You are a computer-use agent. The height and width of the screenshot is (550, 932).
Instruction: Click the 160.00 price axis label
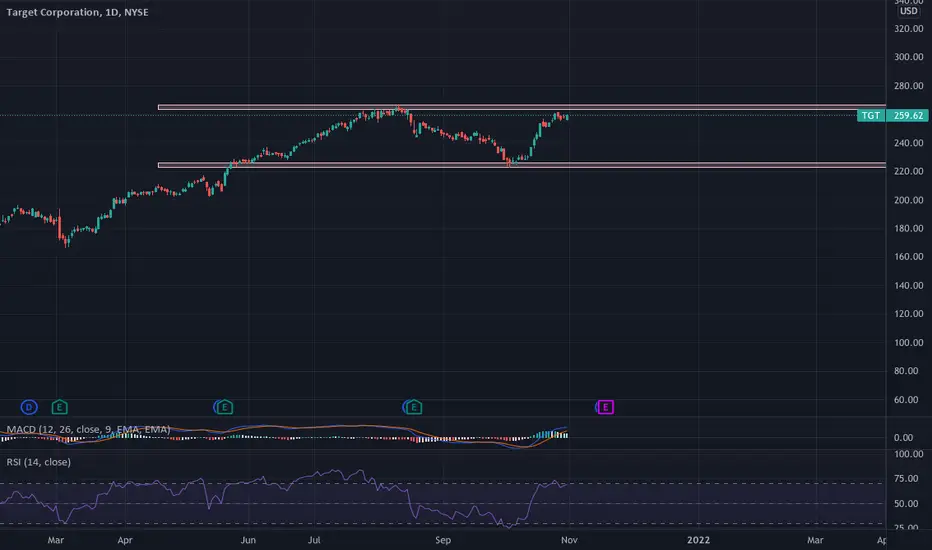pyautogui.click(x=909, y=257)
